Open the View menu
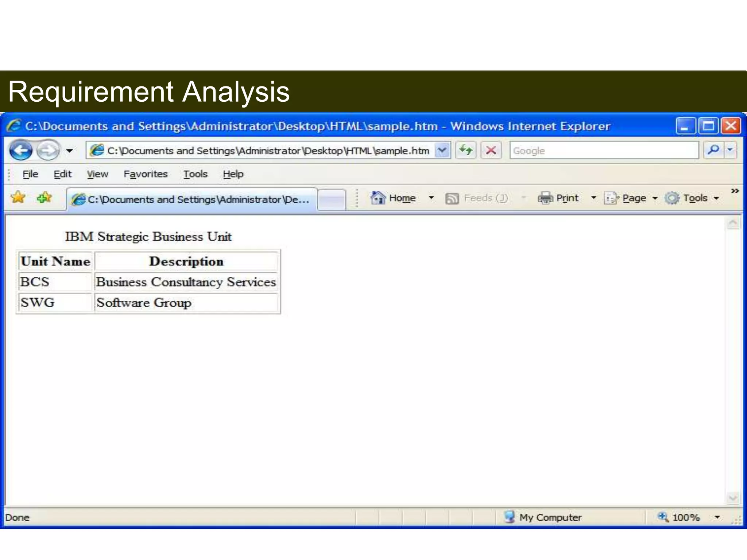 [97, 174]
